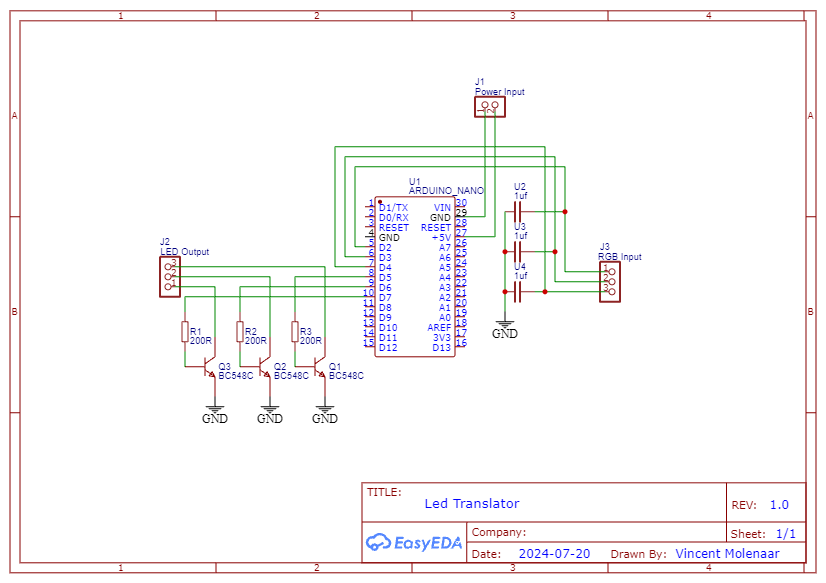Viewport: 826px width, 583px height.
Task: Click resistor R2 symbol
Action: coord(240,332)
